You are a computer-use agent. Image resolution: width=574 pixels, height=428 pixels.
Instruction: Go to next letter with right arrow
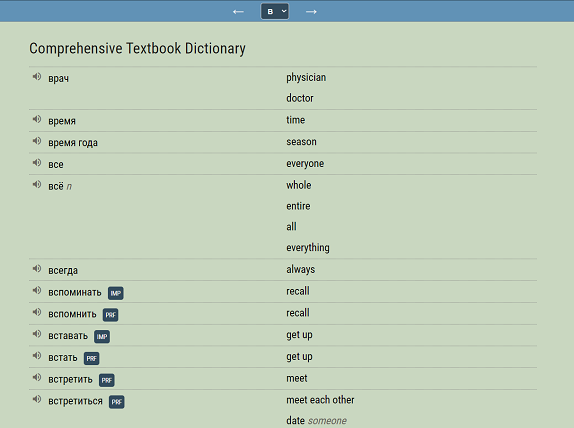click(311, 12)
